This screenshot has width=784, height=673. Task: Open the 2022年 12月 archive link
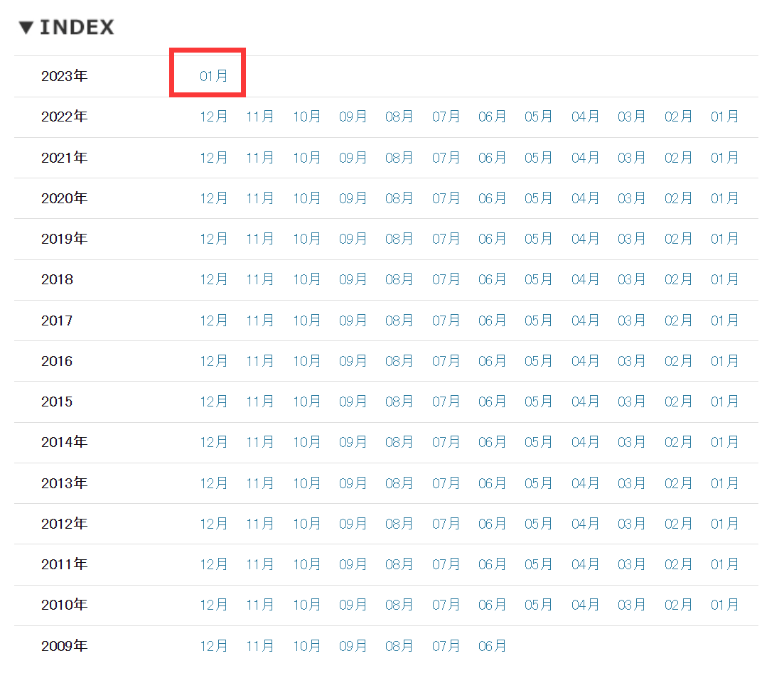(x=213, y=117)
